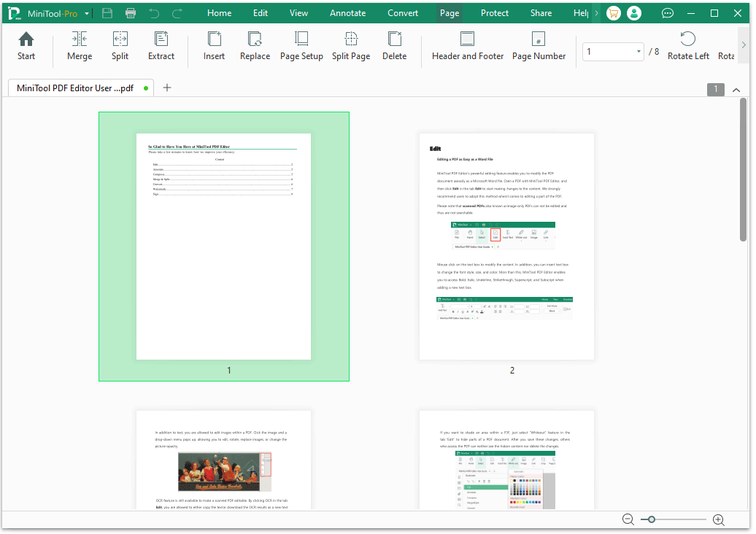This screenshot has width=756, height=534.
Task: Click the Undo arrow
Action: tap(154, 13)
